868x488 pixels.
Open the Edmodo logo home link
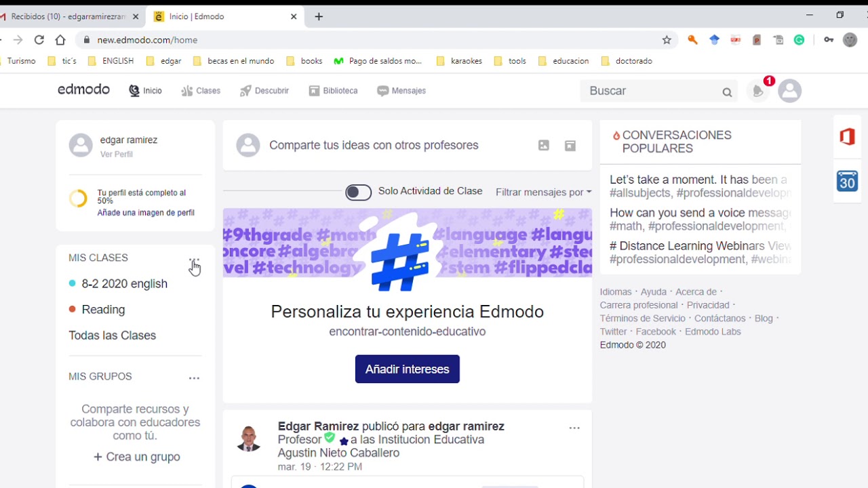[x=83, y=89]
